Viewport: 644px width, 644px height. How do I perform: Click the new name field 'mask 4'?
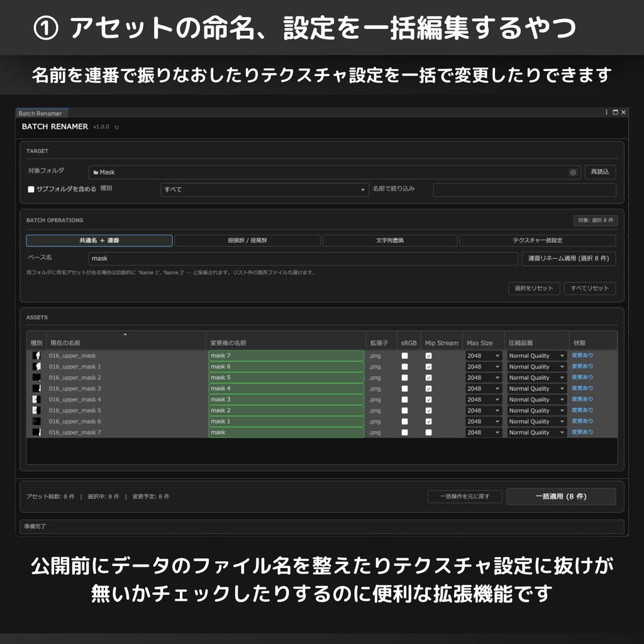(x=286, y=389)
